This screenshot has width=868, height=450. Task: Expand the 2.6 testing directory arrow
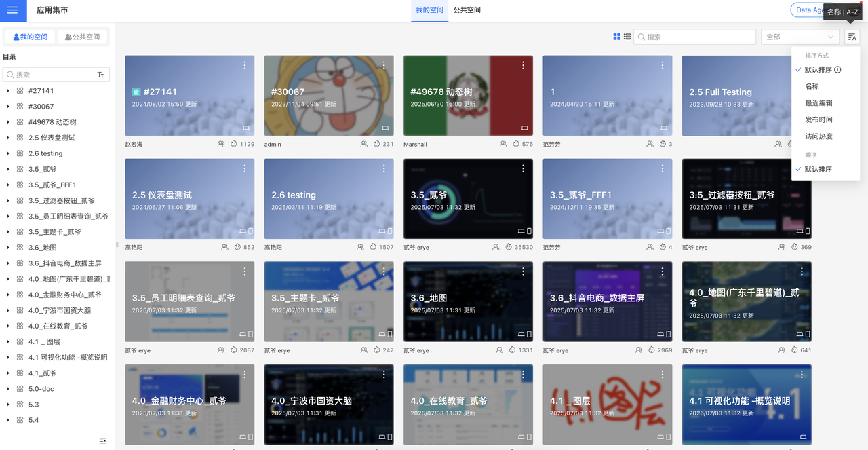coord(8,153)
